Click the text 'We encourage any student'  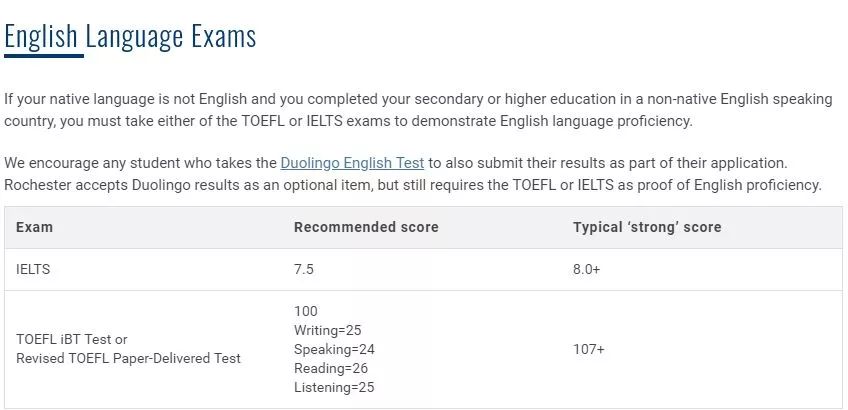tap(140, 163)
